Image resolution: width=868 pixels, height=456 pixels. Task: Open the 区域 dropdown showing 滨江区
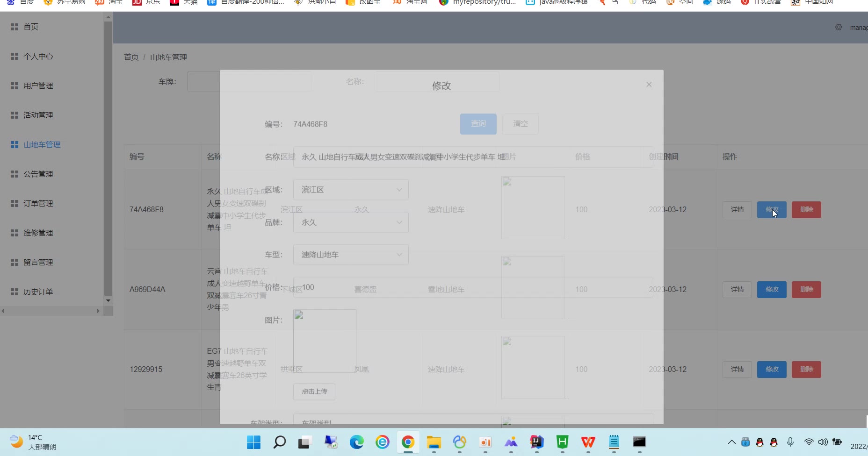[351, 190]
